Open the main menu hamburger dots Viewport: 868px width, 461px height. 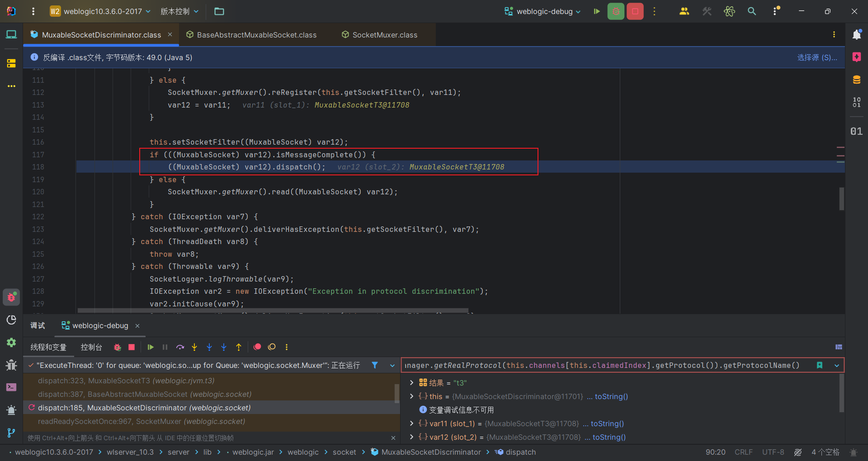point(33,11)
